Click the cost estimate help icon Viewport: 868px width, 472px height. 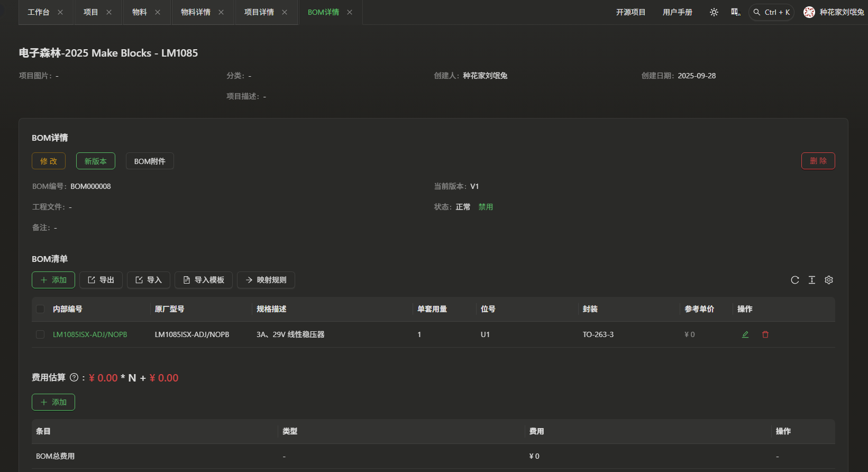tap(74, 377)
